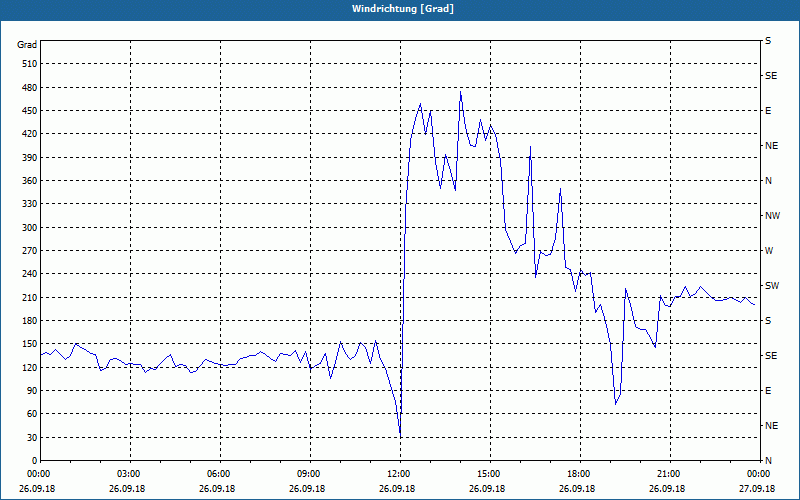The image size is (800, 500).
Task: Pick the 420 y-axis value
Action: (x=30, y=134)
